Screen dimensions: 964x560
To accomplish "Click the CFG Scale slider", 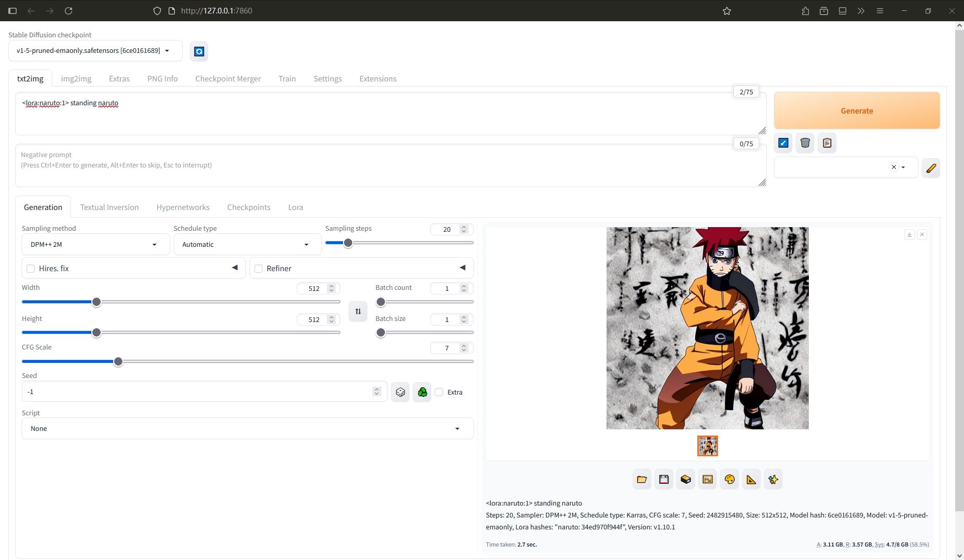I will tap(247, 361).
